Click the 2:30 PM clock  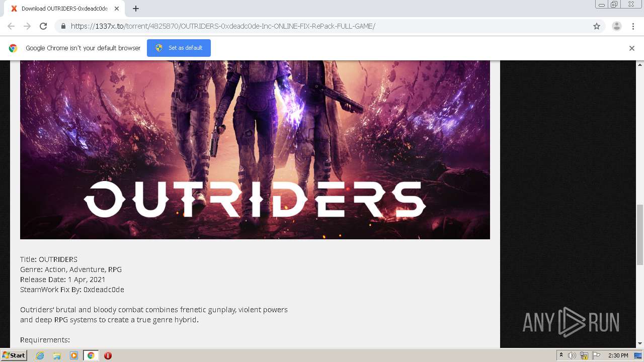coord(618,355)
